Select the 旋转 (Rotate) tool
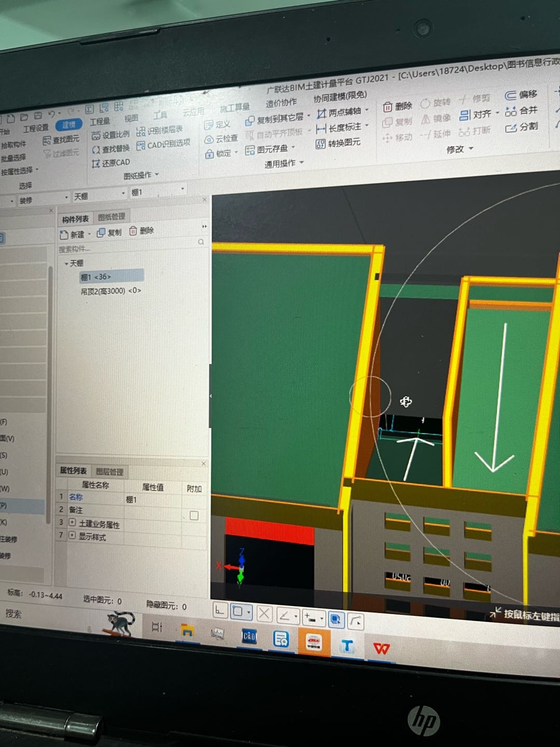Screen dimensions: 560x747 point(435,102)
